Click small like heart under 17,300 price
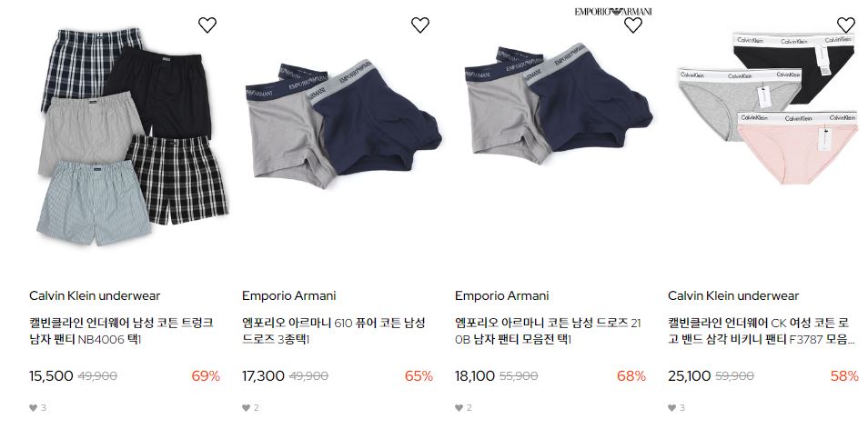The image size is (868, 429). [246, 408]
